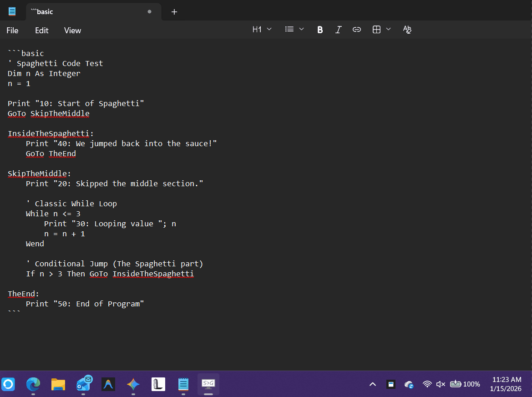Click the table grid icon
This screenshot has height=397, width=532.
pyautogui.click(x=376, y=30)
